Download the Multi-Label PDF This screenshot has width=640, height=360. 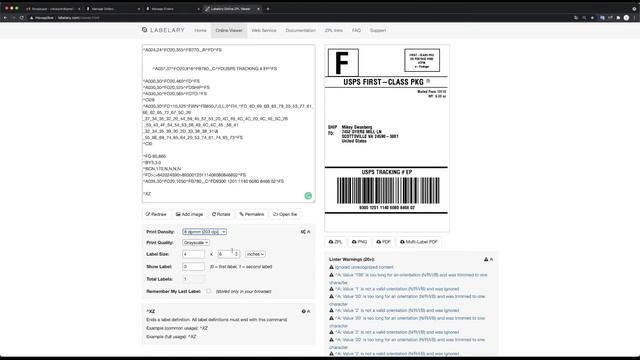[419, 242]
